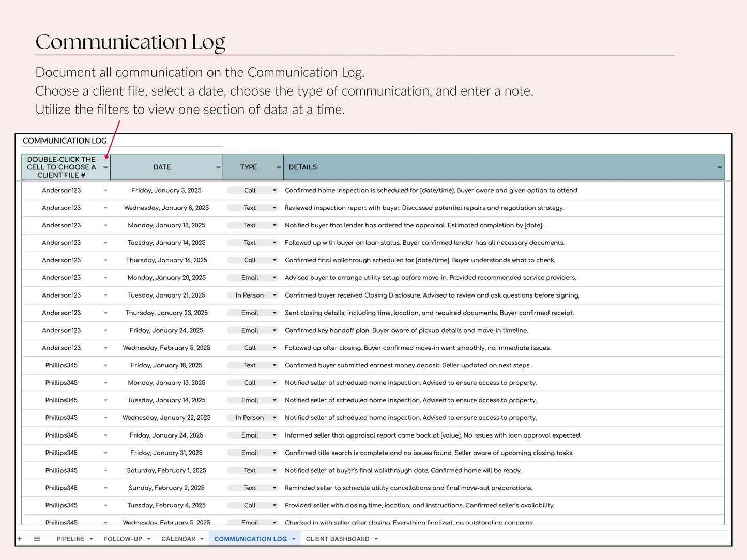This screenshot has width=747, height=560.
Task: Select details 'Confirmed key handoff plan' cell
Action: (504, 330)
